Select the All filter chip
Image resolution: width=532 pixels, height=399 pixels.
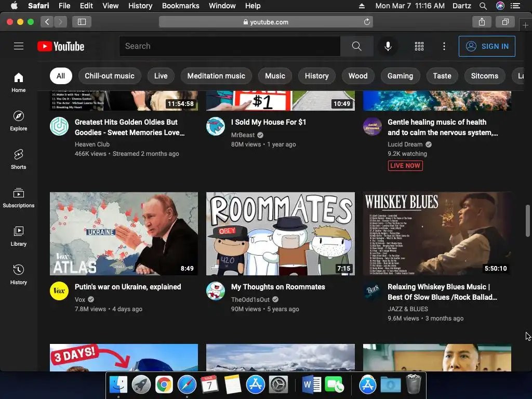pyautogui.click(x=61, y=76)
